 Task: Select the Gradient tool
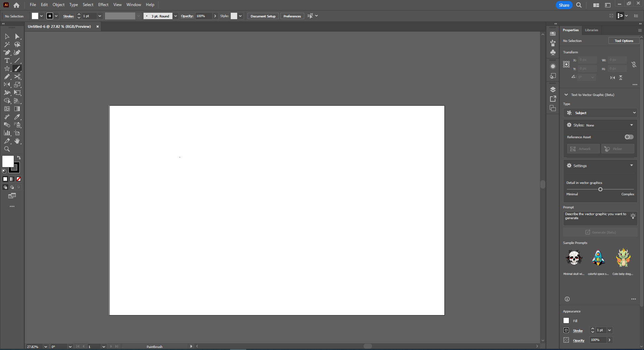(x=17, y=109)
